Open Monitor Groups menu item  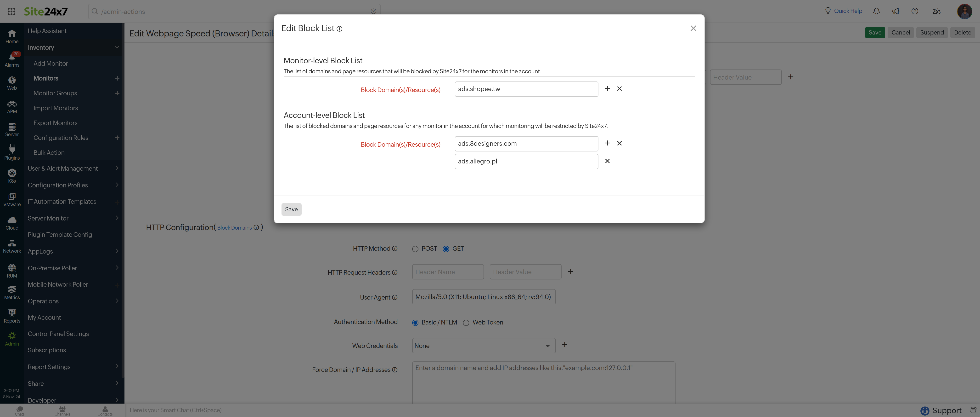pyautogui.click(x=55, y=93)
